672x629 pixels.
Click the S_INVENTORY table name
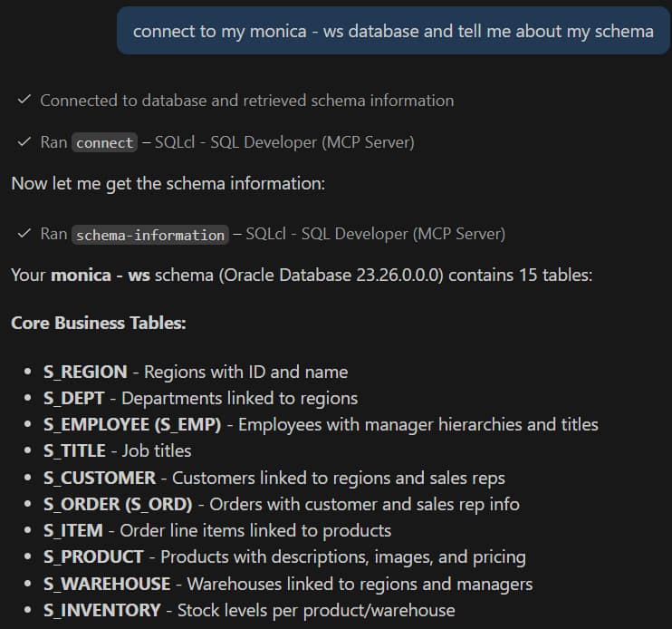pos(101,610)
